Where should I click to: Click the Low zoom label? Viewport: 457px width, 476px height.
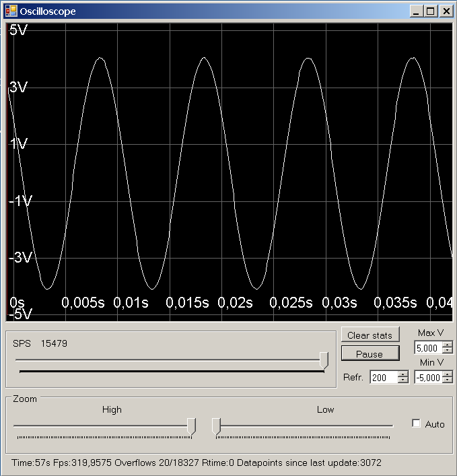pyautogui.click(x=325, y=409)
